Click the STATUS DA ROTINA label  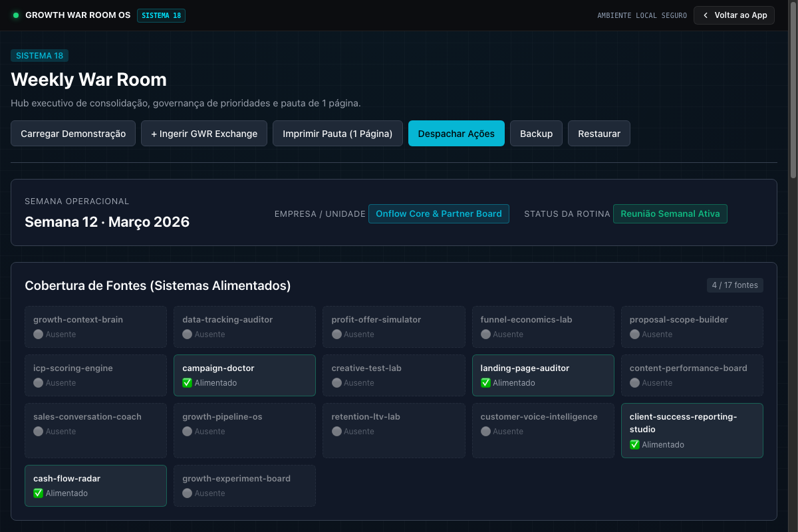point(567,214)
